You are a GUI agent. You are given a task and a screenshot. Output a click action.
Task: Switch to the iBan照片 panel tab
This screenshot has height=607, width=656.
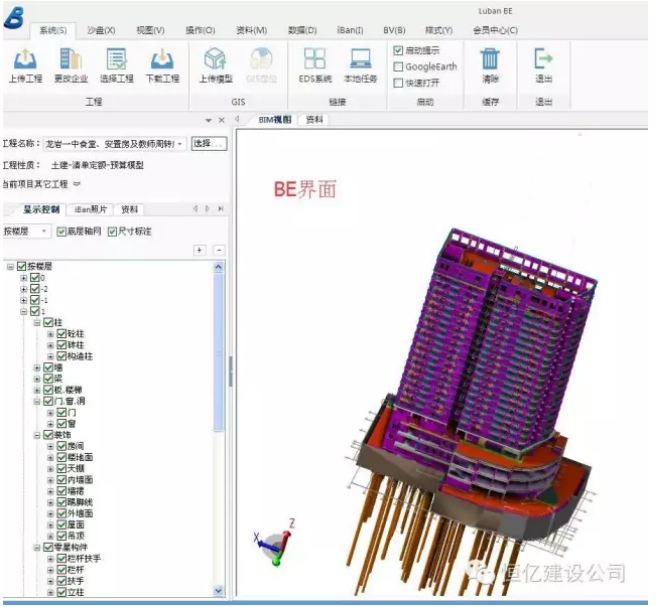pos(90,209)
